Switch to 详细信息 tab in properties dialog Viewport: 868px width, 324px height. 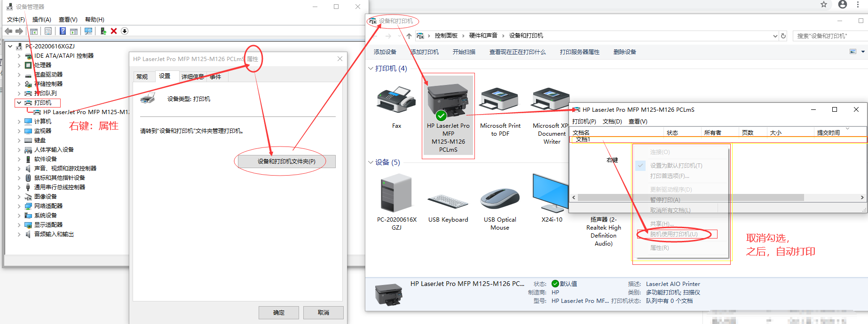[192, 77]
